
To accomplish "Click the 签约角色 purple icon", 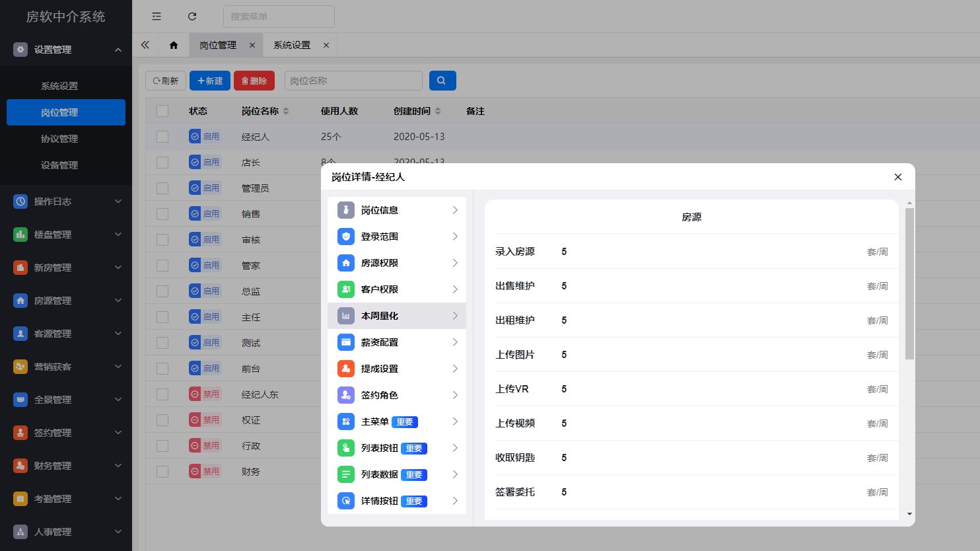I will pos(346,395).
